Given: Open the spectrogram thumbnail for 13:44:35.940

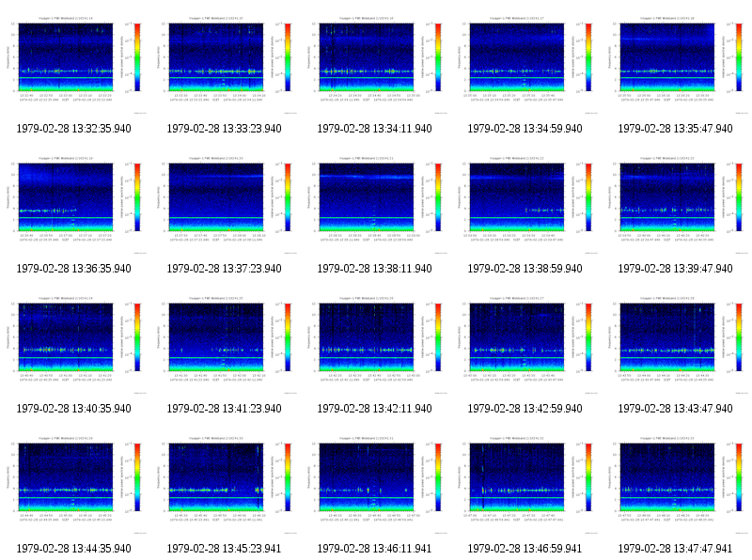Looking at the screenshot, I should click(74, 485).
